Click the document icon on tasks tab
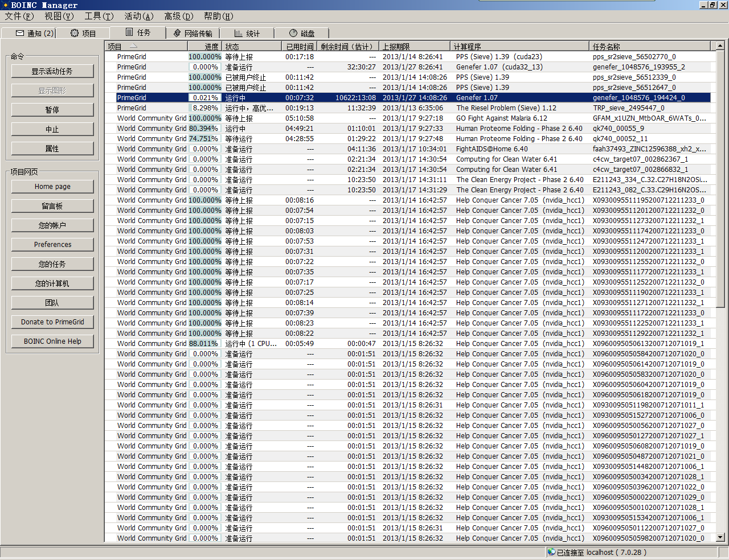Viewport: 729px width, 560px height. coord(129,32)
